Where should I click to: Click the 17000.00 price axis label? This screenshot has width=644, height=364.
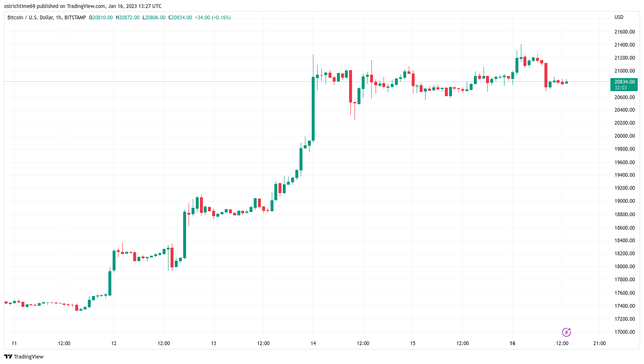[624, 332]
